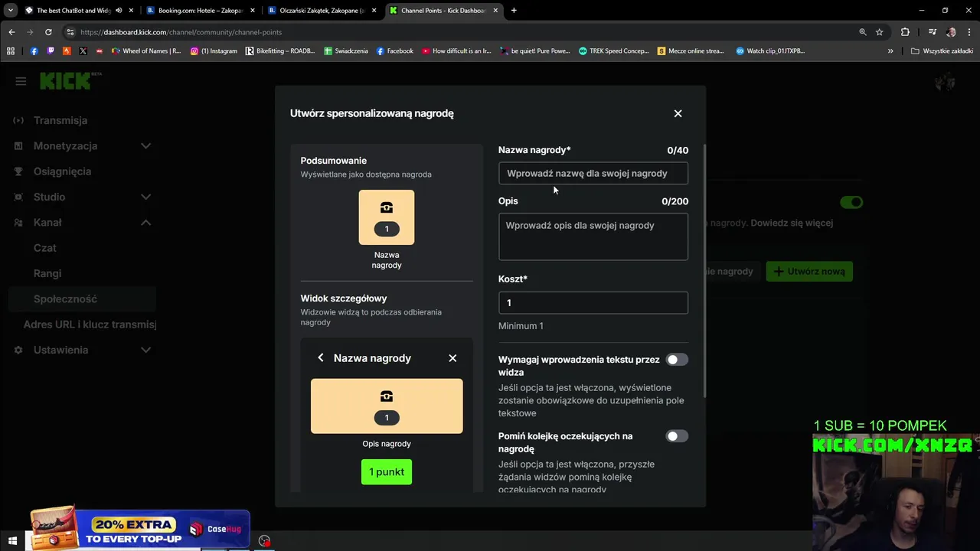Switch to Booking.com Hotele Zakopane tab
This screenshot has width=980, height=551.
tap(201, 10)
